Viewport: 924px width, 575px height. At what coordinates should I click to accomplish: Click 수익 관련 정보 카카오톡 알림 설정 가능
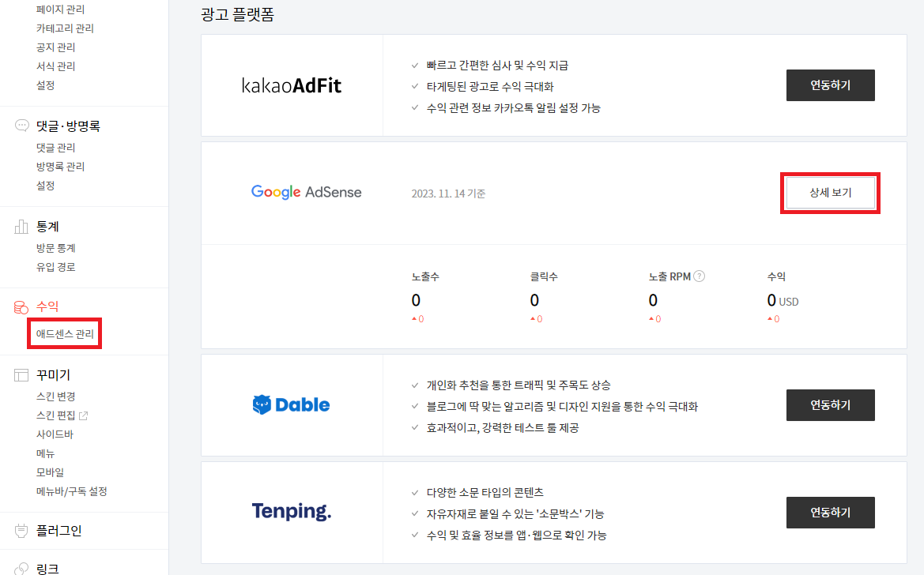pos(513,107)
